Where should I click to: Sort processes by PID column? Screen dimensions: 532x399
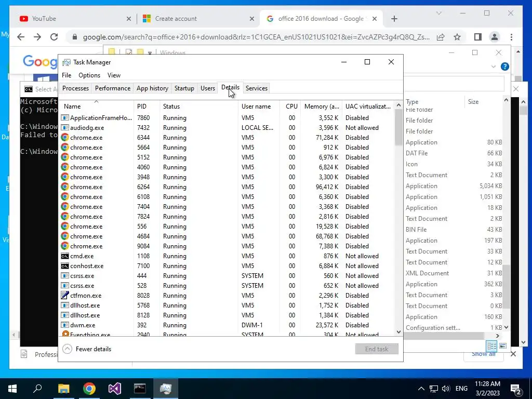coord(147,106)
